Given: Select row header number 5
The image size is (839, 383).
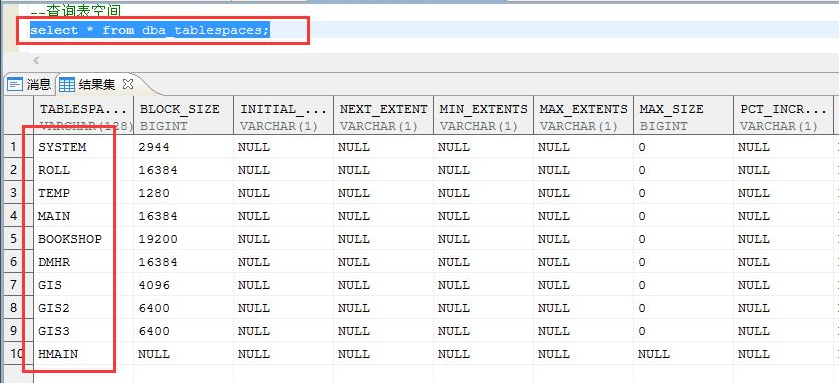Looking at the screenshot, I should coord(18,239).
